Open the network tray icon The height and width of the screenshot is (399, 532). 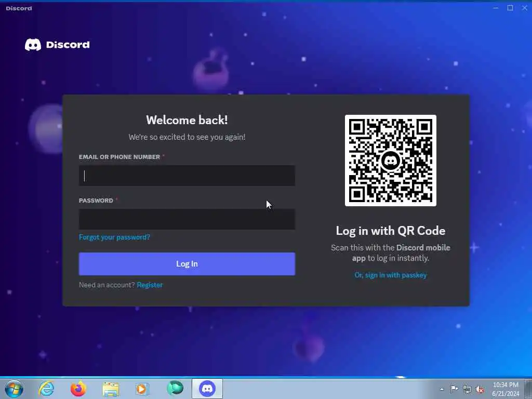click(x=467, y=389)
